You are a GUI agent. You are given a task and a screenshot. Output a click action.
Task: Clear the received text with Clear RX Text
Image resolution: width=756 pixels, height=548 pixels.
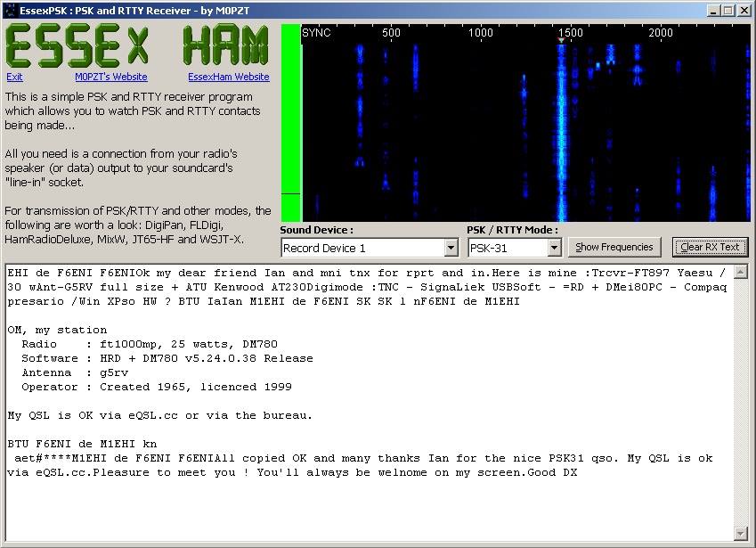[x=710, y=247]
